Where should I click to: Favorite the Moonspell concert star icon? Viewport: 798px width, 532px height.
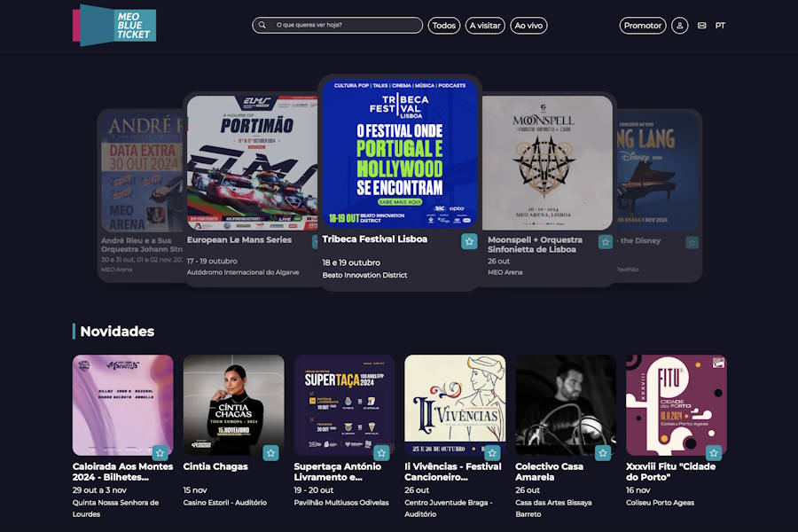[x=605, y=242]
